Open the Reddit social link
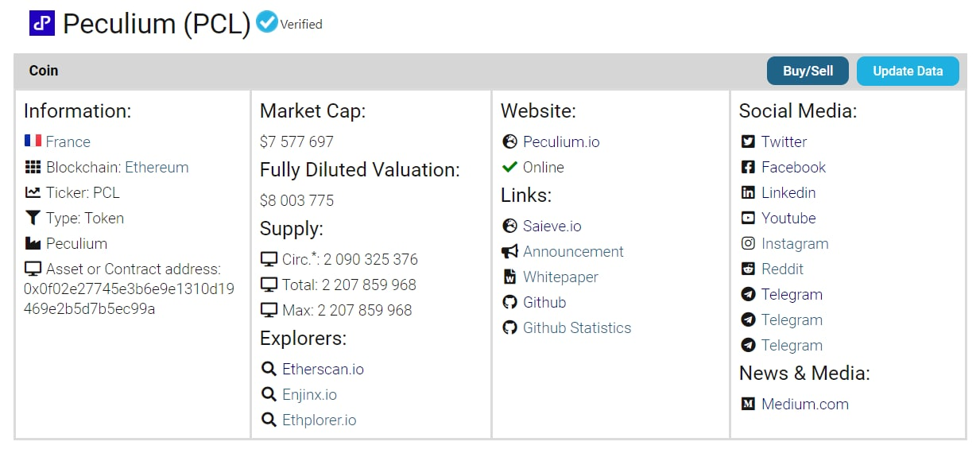This screenshot has height=457, width=980. click(782, 269)
